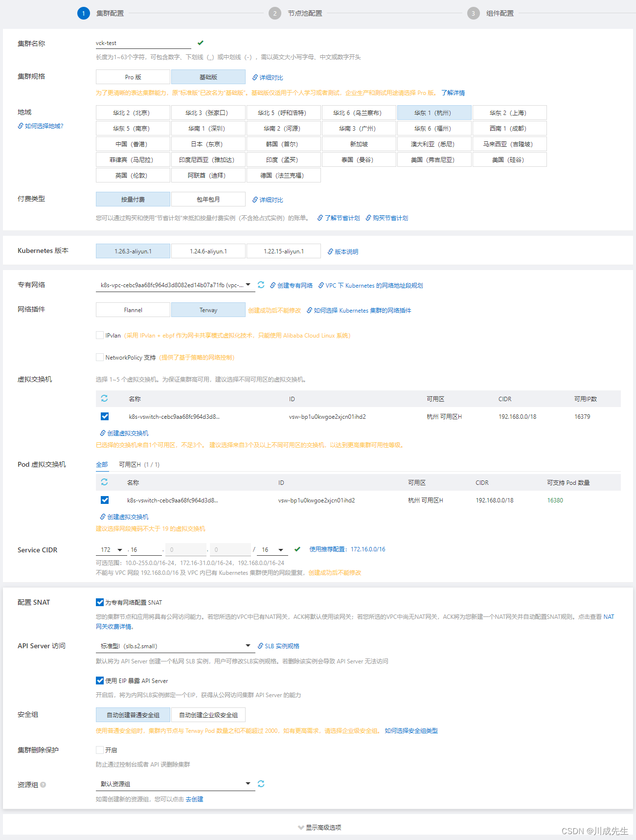Click cluster name input vck-test

click(x=143, y=43)
